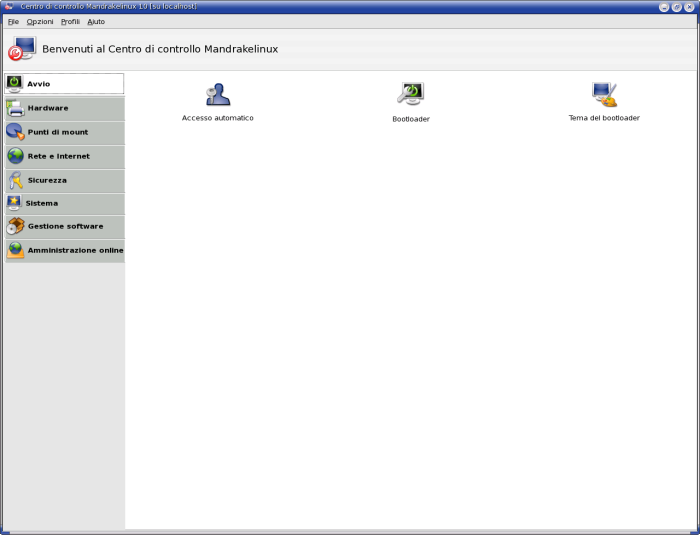The width and height of the screenshot is (700, 535).
Task: Switch to the Sistema section label
Action: click(x=43, y=203)
